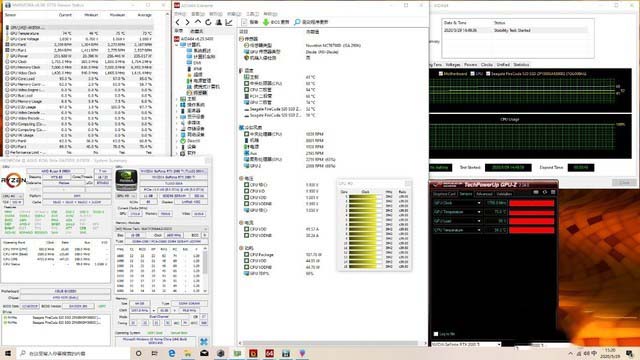Go back in AIDA64 toolbar

178,22
